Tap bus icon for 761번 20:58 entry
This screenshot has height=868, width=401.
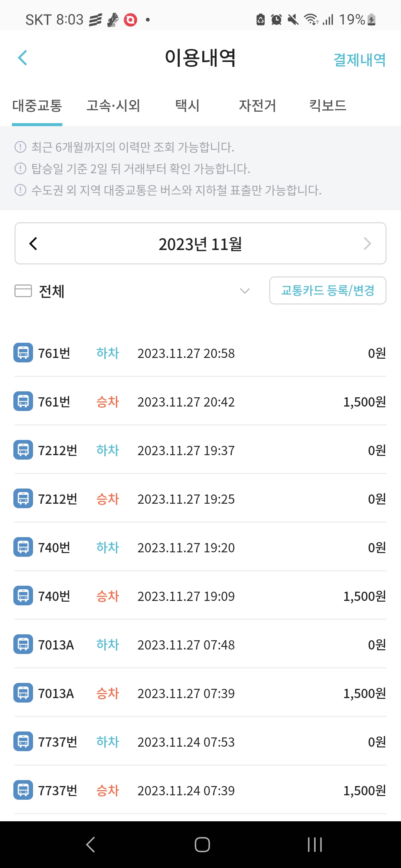coord(23,353)
